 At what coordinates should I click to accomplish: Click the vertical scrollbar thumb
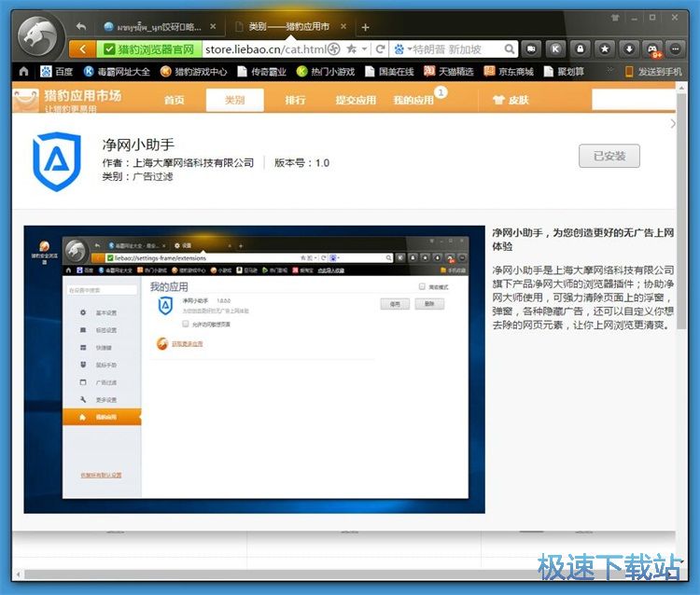681,212
